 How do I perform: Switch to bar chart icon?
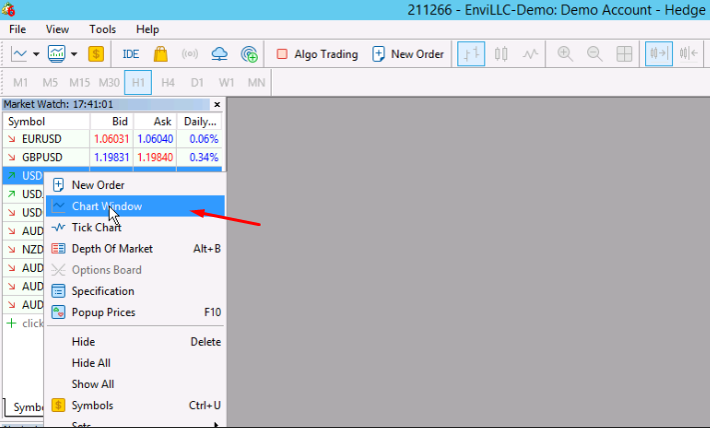pos(471,54)
